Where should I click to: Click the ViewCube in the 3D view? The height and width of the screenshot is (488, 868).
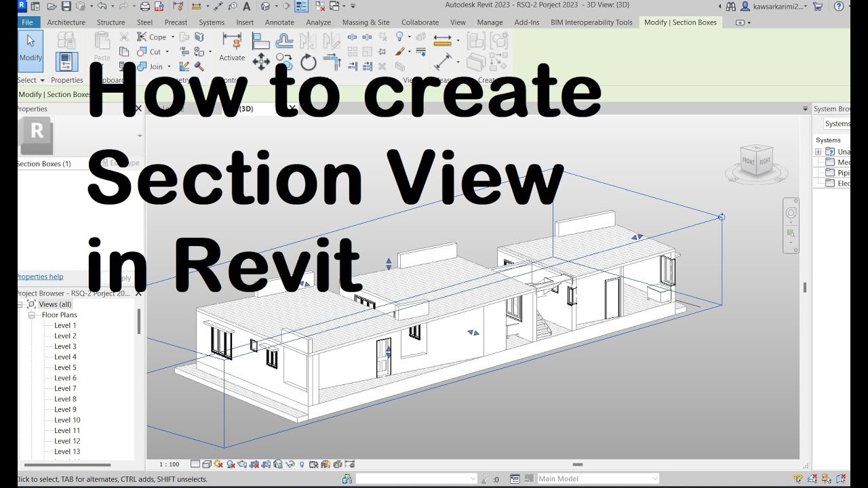pos(756,161)
